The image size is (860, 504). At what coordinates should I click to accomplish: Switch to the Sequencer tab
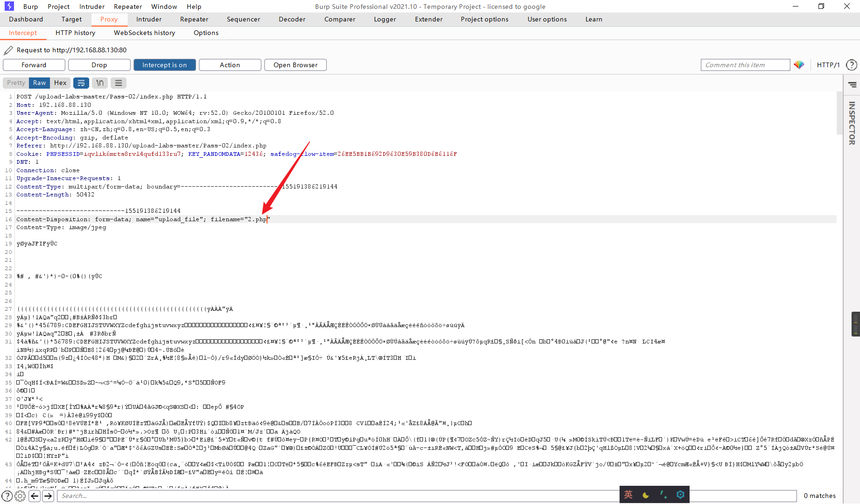pyautogui.click(x=243, y=19)
